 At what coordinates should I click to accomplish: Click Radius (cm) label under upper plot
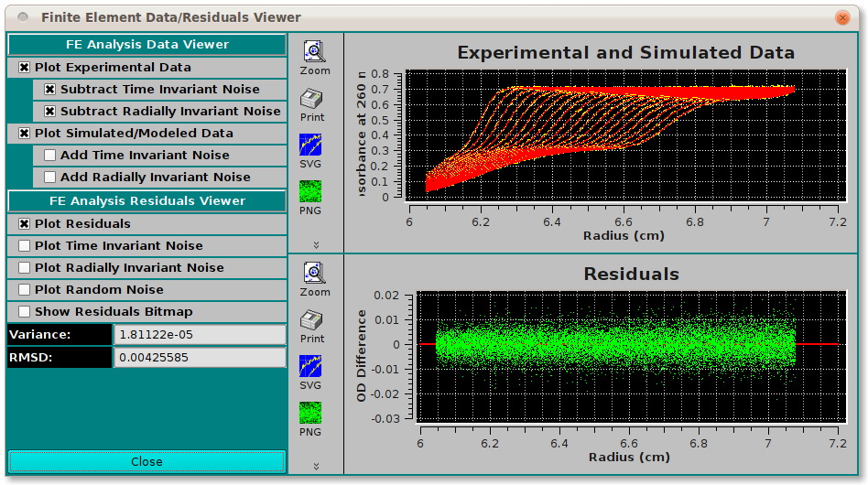coord(624,235)
